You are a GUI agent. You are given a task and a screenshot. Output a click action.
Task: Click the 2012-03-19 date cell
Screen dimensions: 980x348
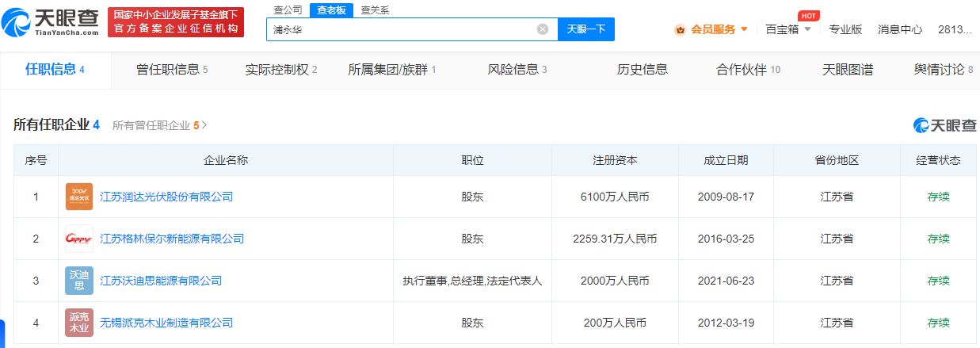pos(726,323)
